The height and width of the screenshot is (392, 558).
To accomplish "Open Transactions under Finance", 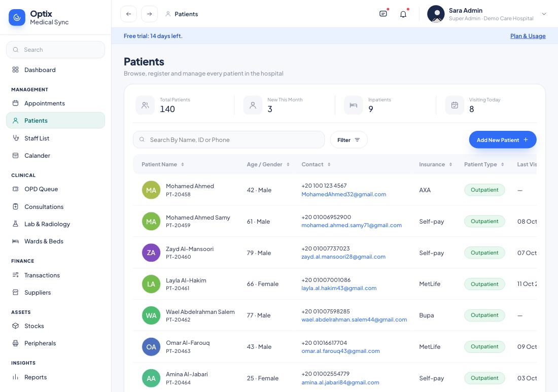I will coord(55,275).
